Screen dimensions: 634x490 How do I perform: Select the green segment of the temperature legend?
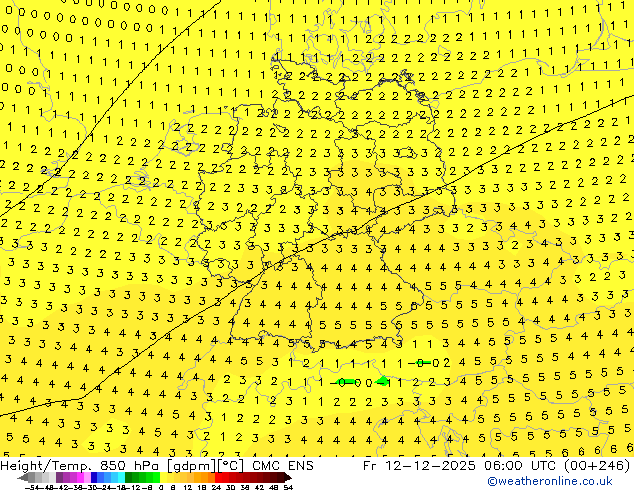142,477
